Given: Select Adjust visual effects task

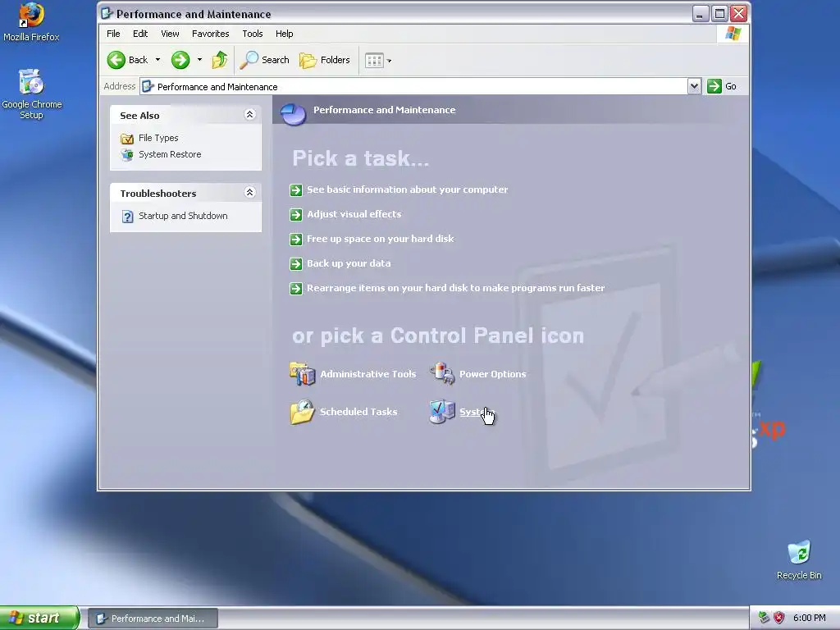Looking at the screenshot, I should coord(354,214).
